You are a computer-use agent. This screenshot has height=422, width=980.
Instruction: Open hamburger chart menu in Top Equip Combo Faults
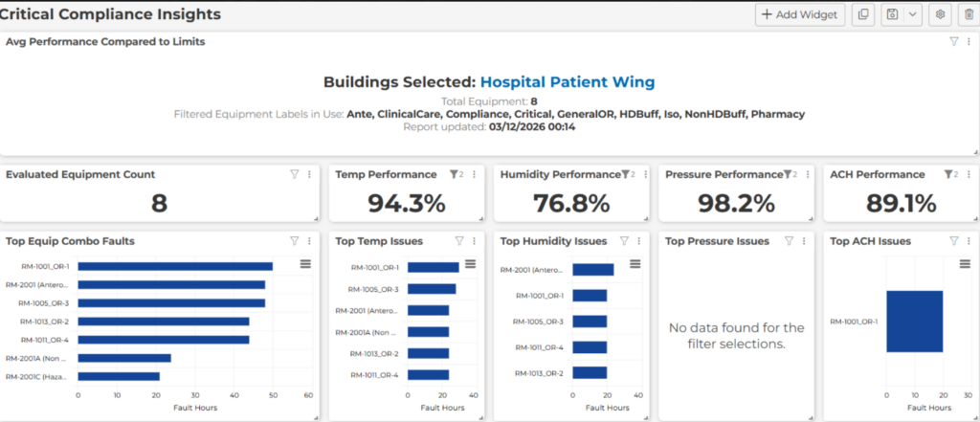306,263
